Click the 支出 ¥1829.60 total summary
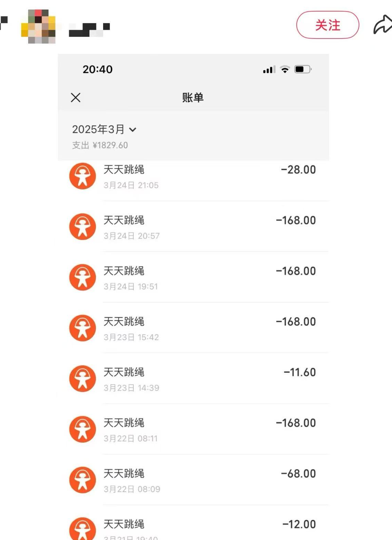Screen dimensions: 392x540 pyautogui.click(x=100, y=145)
